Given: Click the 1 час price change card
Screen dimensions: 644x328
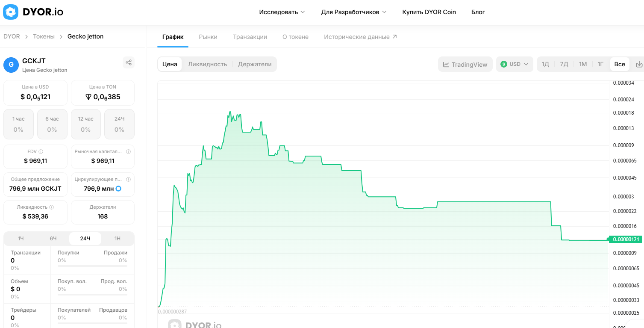Looking at the screenshot, I should pos(18,124).
